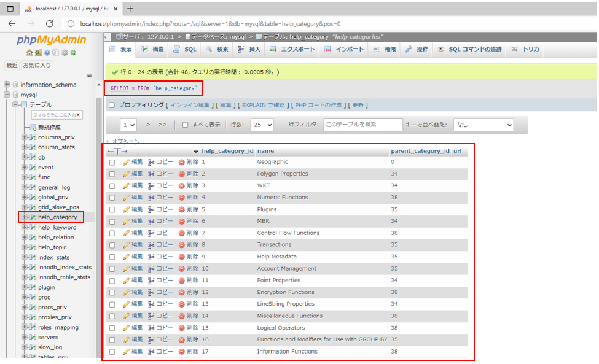Click the link chain icon in sidebar
The height and width of the screenshot is (364, 599).
90,76
